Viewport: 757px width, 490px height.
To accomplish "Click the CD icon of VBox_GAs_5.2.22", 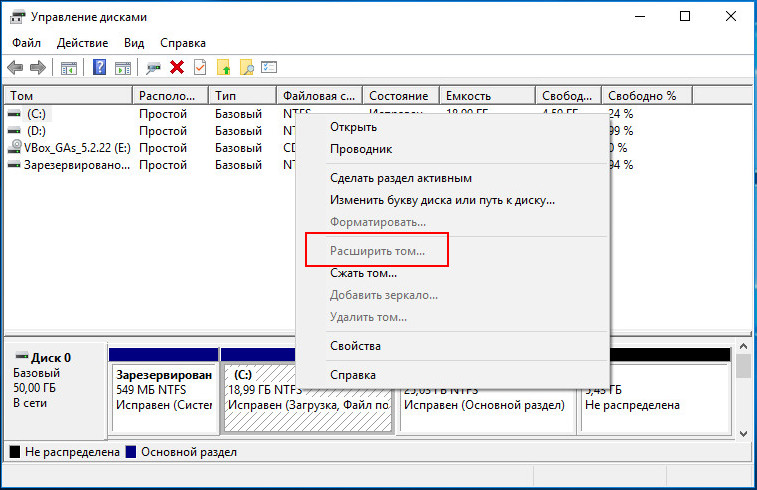I will click(x=15, y=147).
